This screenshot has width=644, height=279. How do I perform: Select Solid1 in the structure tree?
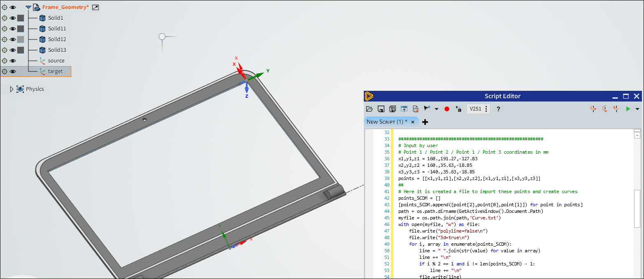56,18
